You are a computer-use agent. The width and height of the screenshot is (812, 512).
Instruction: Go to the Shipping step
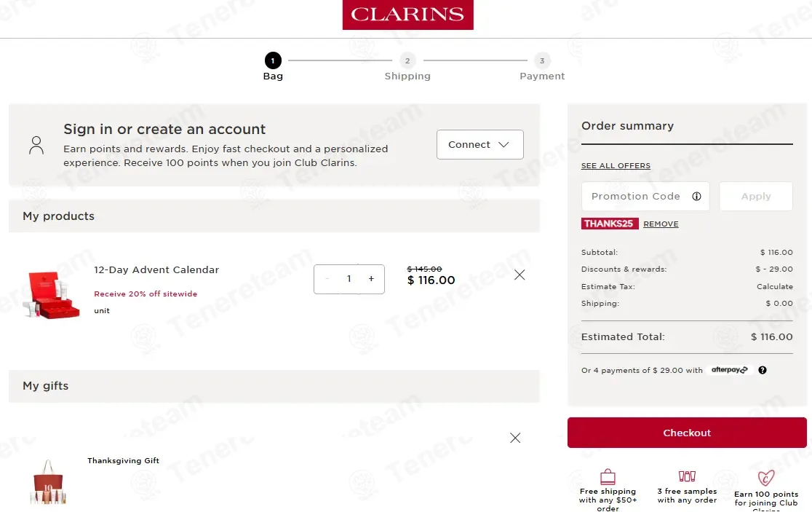tap(407, 61)
